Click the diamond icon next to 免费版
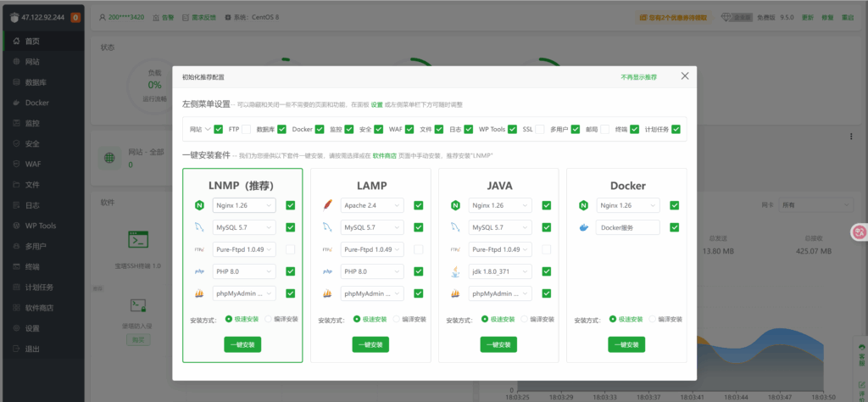 coord(726,17)
